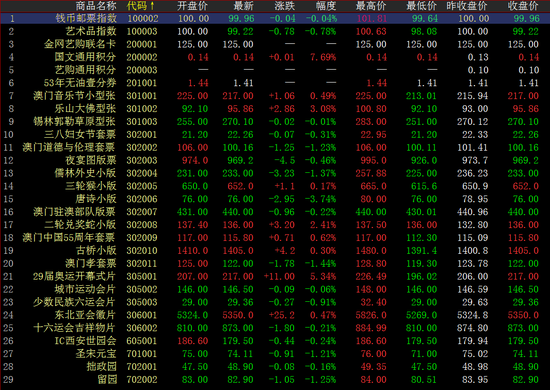Click the 商品名称 column header
Image resolution: width=550 pixels, height=390 pixels.
pos(96,6)
